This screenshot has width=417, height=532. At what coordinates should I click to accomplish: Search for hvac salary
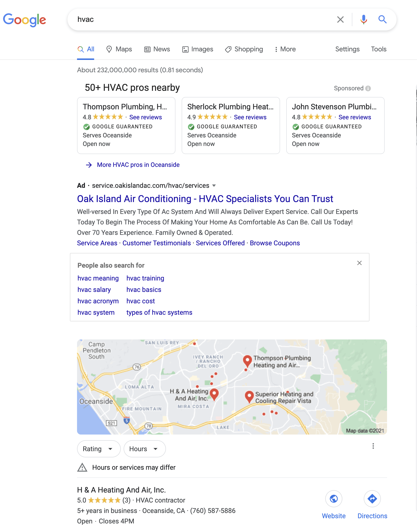point(94,290)
